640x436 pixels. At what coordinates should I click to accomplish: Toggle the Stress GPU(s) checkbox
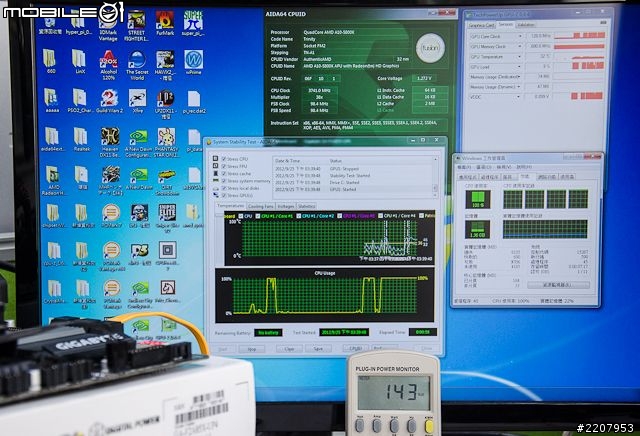coord(224,196)
